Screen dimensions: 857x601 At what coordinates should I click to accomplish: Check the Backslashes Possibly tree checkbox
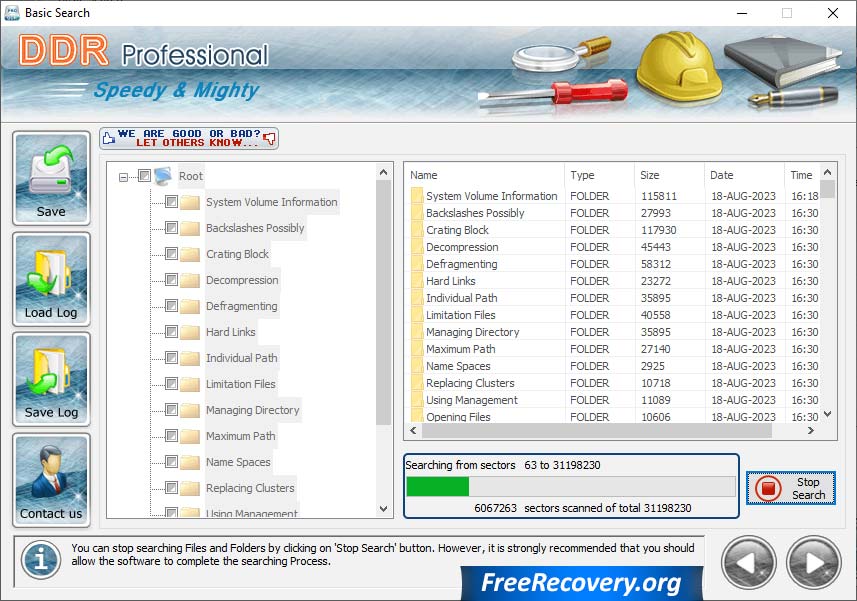coord(171,227)
